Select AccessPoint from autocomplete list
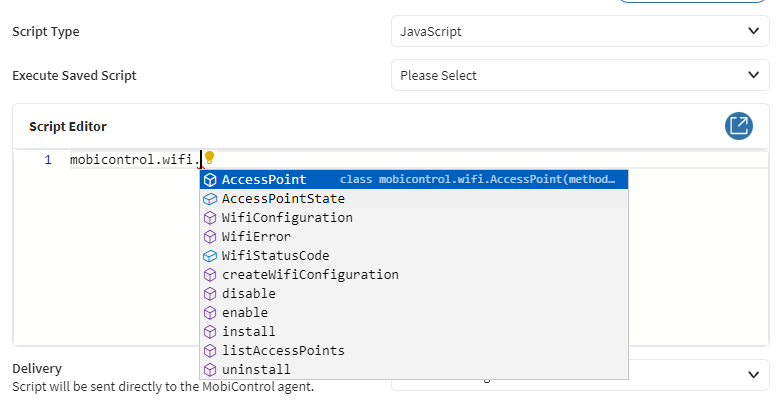 [x=264, y=180]
